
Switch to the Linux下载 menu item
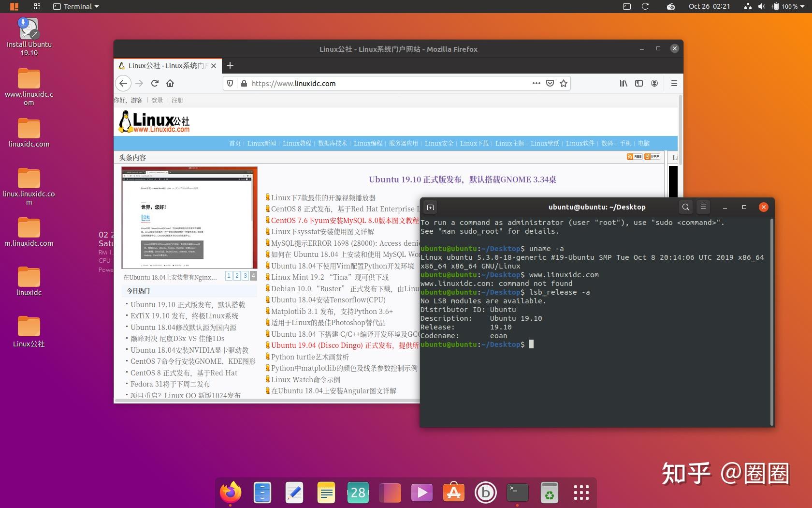[474, 143]
